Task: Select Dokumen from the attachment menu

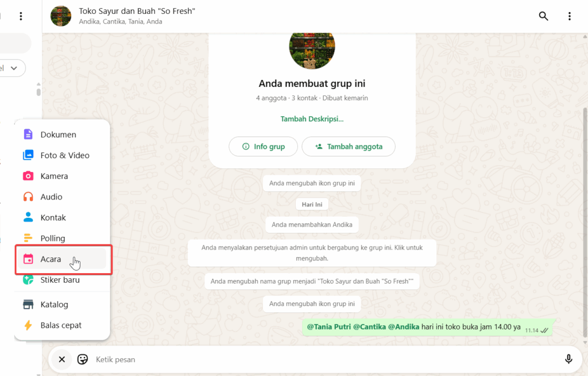Action: pos(58,135)
